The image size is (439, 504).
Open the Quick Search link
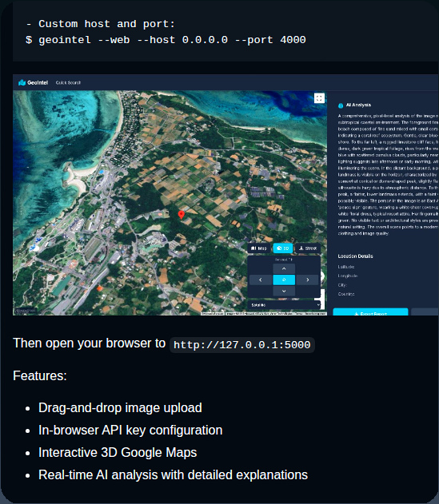tap(68, 82)
